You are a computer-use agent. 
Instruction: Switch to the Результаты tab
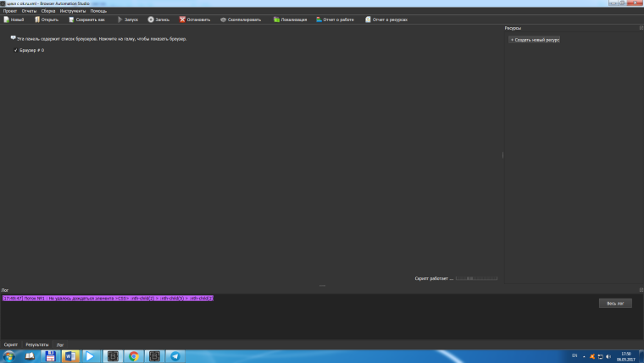pos(37,345)
